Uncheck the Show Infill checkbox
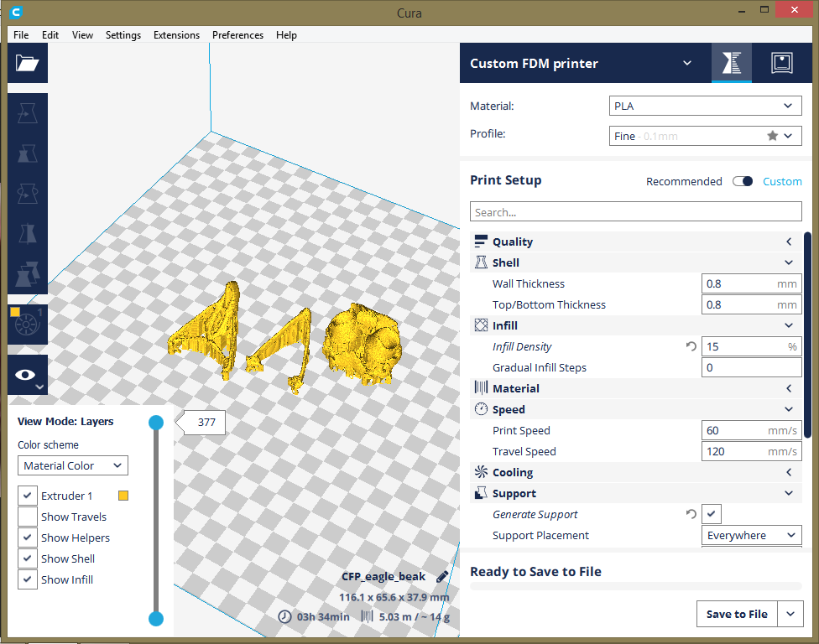 pos(27,579)
